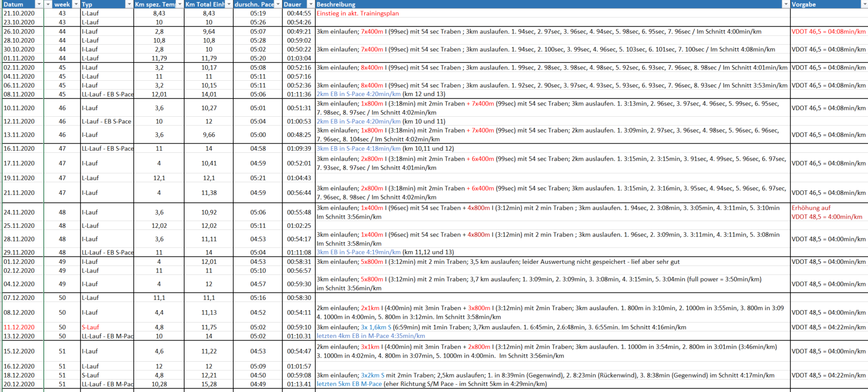Select the Typ cell for 20.12.2020
This screenshot has height=392, width=868.
(107, 384)
